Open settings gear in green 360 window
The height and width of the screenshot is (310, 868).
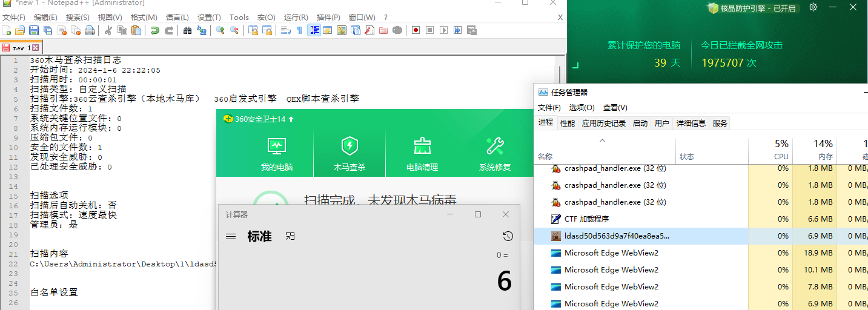click(x=813, y=8)
